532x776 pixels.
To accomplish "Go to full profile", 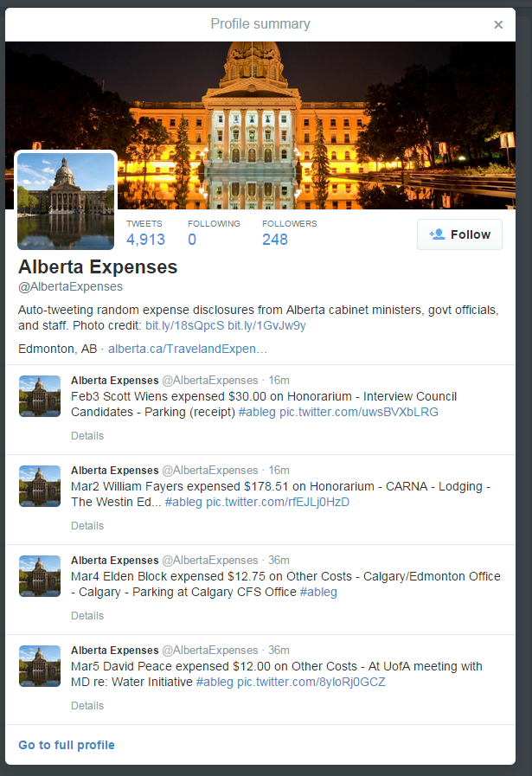I will [x=67, y=745].
